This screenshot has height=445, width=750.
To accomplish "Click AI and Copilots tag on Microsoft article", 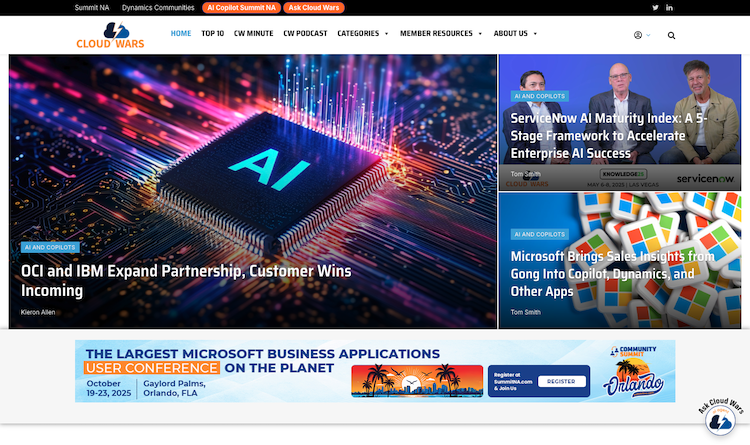I will coord(540,234).
